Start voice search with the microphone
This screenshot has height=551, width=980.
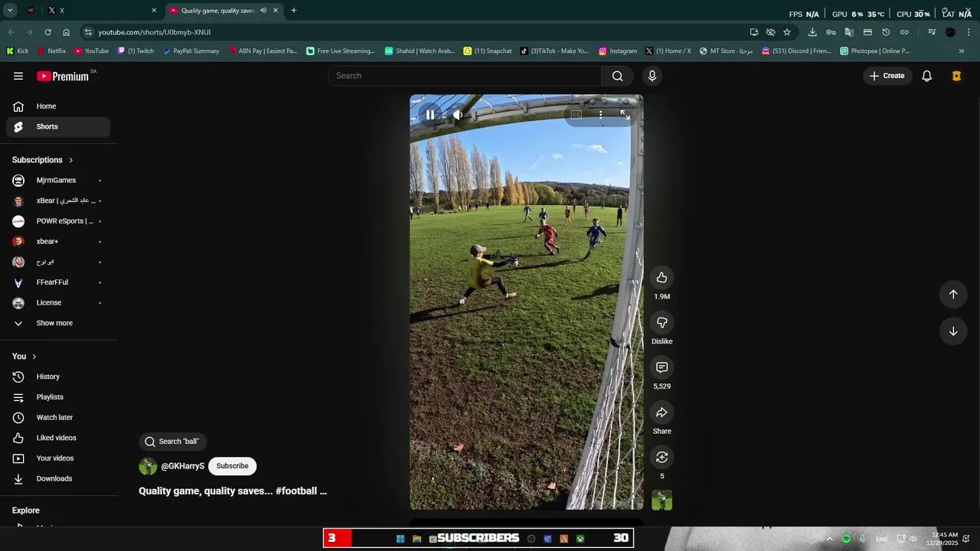pos(652,76)
